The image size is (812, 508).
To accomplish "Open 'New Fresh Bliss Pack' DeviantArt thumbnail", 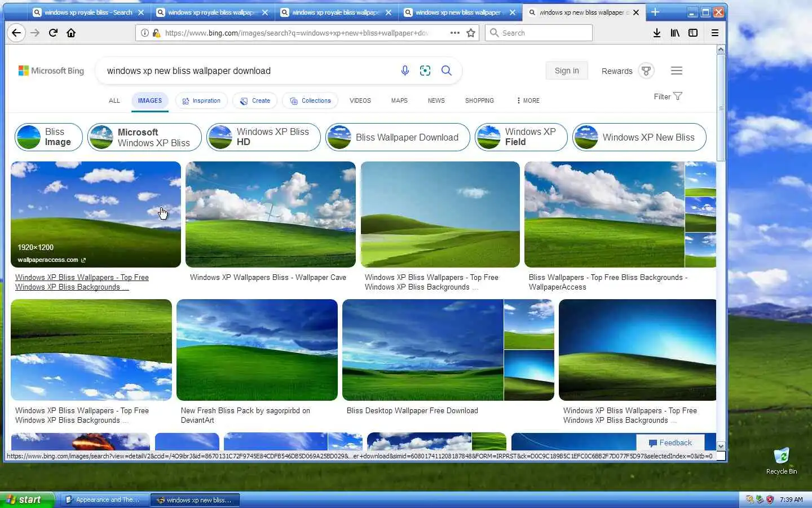I will (x=257, y=350).
